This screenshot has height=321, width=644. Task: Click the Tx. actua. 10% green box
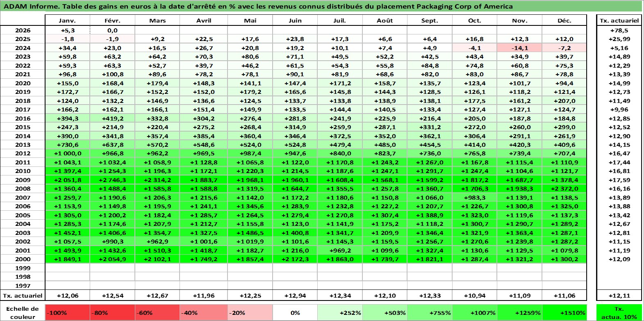619,312
